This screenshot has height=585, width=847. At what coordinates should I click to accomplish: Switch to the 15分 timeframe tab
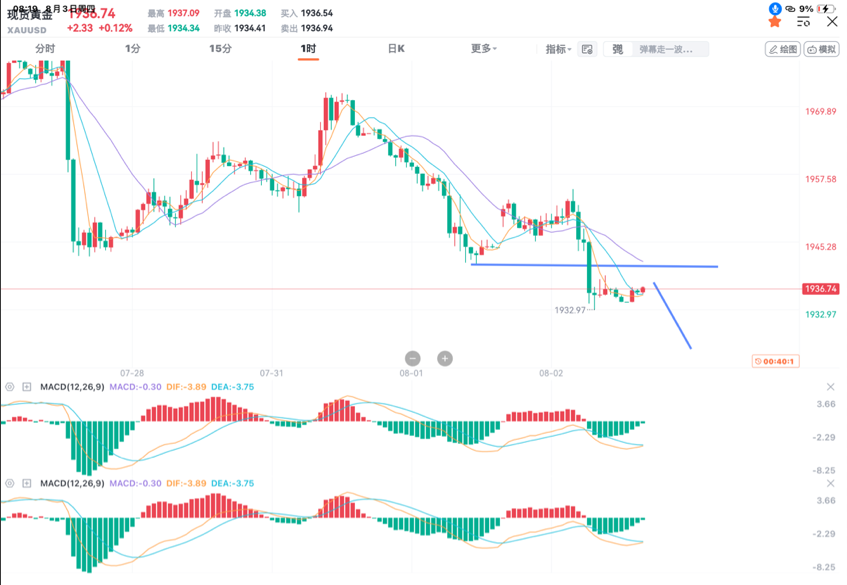[220, 48]
